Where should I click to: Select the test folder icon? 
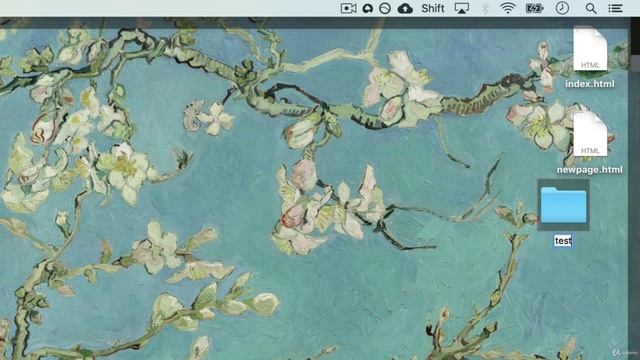563,205
